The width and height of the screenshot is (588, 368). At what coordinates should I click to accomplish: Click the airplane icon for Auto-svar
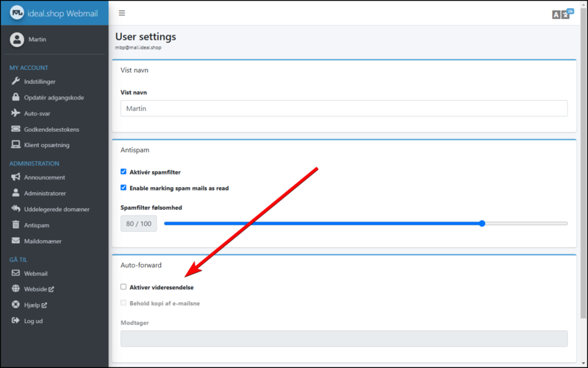click(x=15, y=113)
